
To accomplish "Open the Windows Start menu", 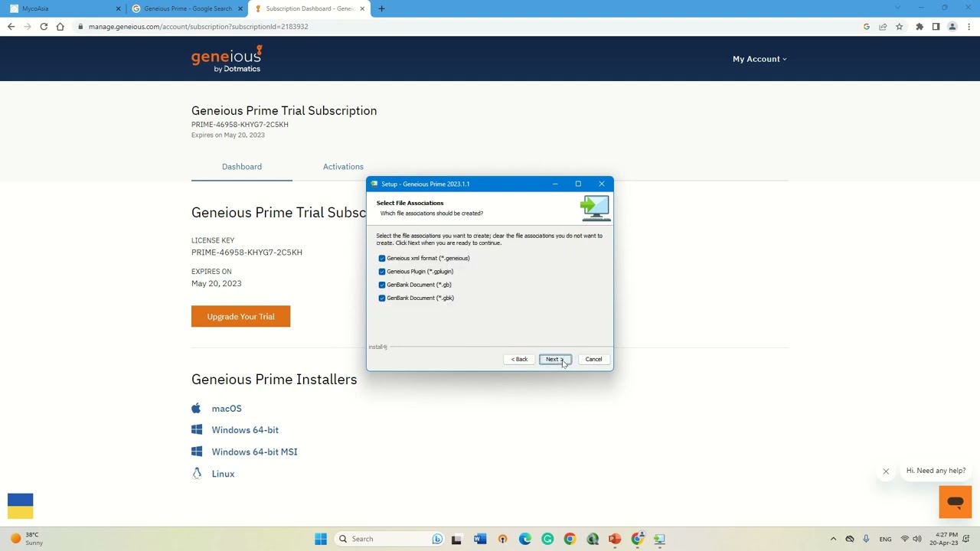I will [x=321, y=539].
